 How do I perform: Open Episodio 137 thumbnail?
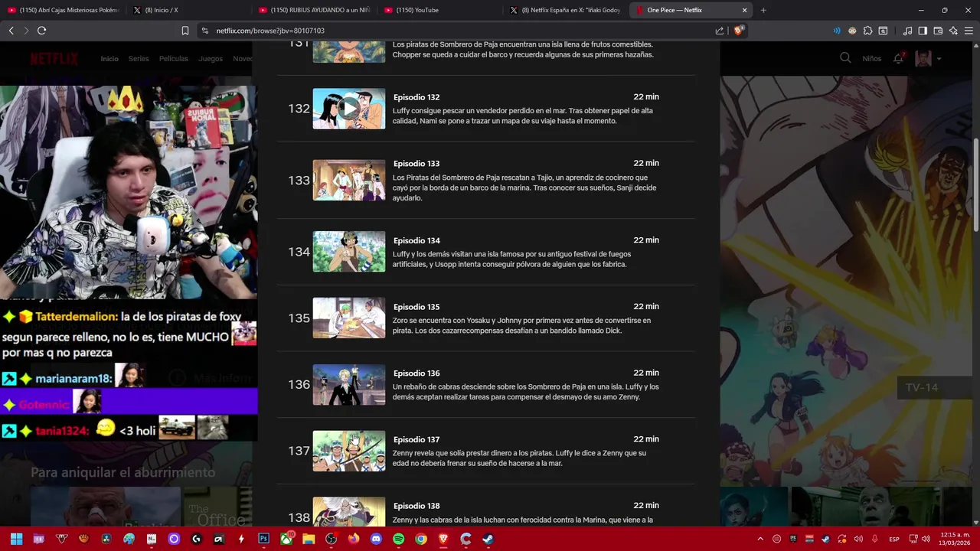pos(349,451)
